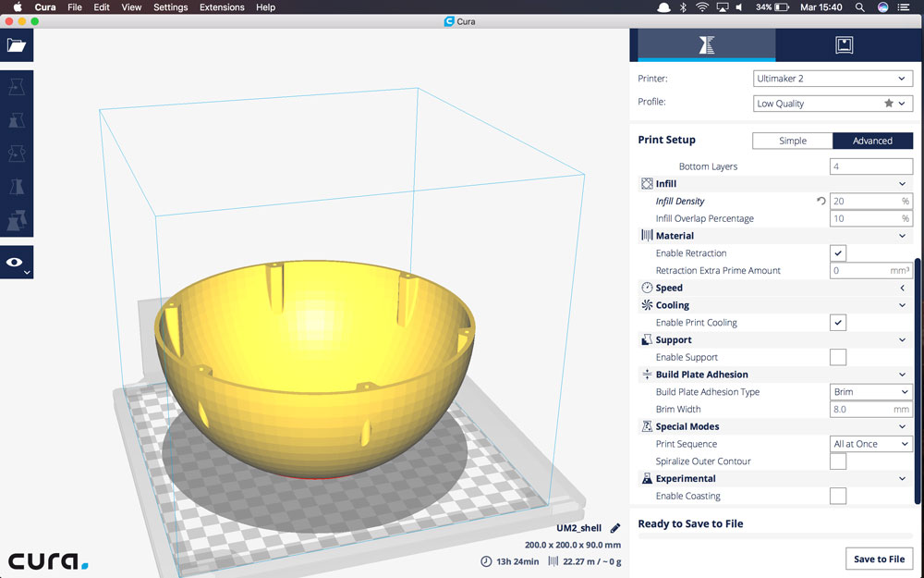Toggle Enable Print Cooling checkbox
This screenshot has height=578, width=924.
click(838, 323)
